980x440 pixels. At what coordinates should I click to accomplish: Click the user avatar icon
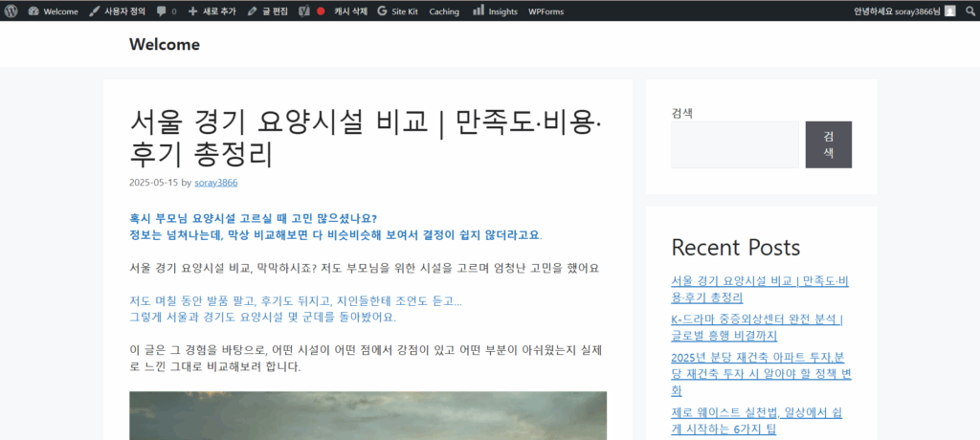(x=949, y=11)
